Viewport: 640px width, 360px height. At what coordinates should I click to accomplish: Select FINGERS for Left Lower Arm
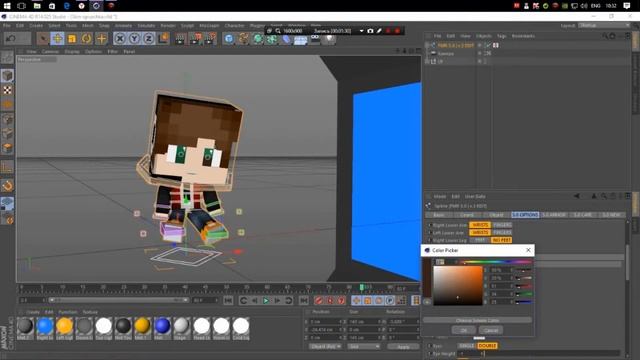(x=502, y=233)
